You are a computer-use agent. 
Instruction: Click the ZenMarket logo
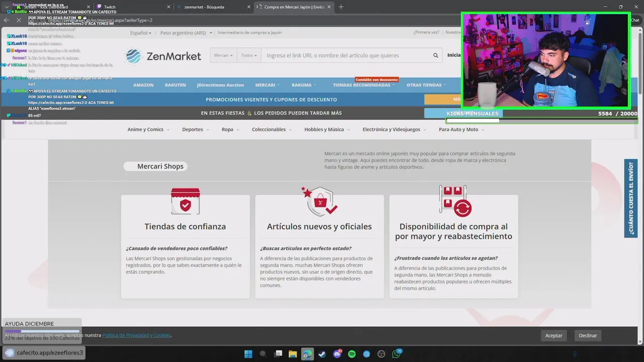point(163,56)
